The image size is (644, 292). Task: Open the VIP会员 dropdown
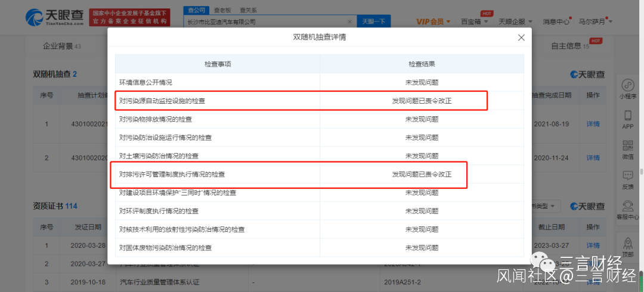[x=433, y=21]
